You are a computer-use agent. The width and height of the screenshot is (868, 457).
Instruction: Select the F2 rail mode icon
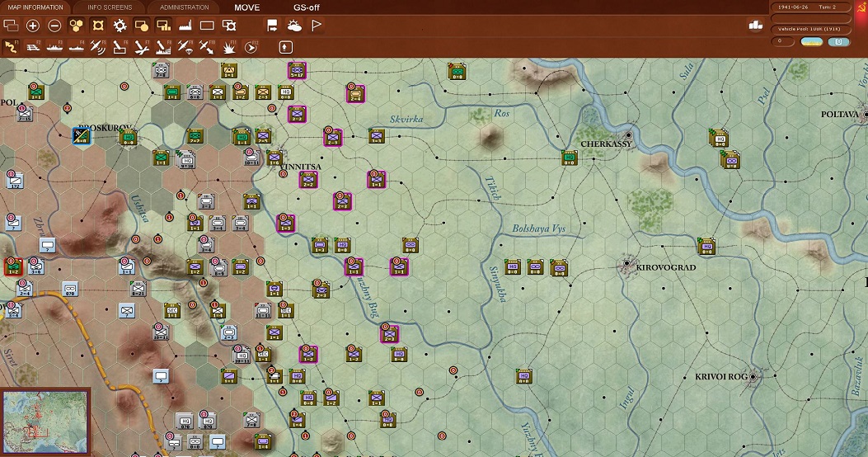coord(33,48)
